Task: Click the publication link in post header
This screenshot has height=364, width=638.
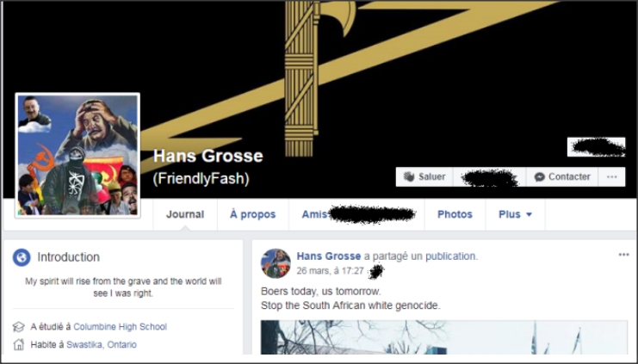Action: pos(451,256)
